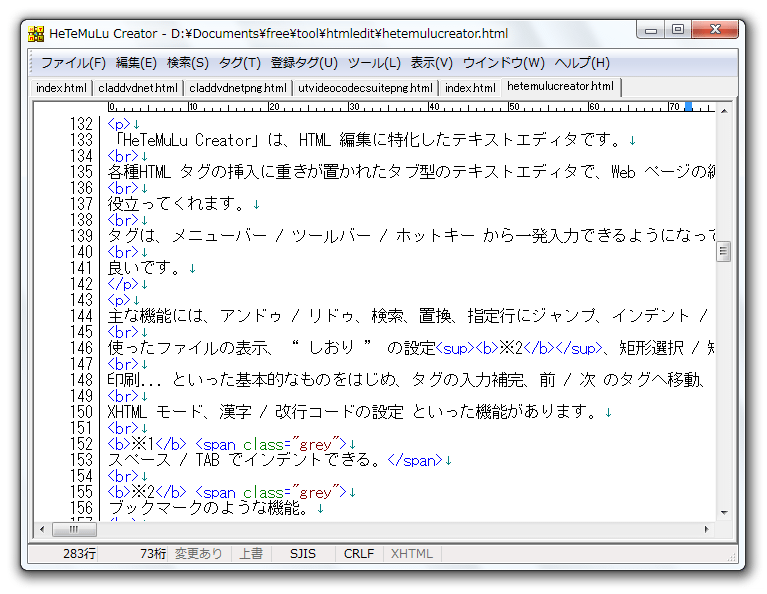Switch to the second index.html tab next to utvideocodecsuitepng

[x=470, y=88]
